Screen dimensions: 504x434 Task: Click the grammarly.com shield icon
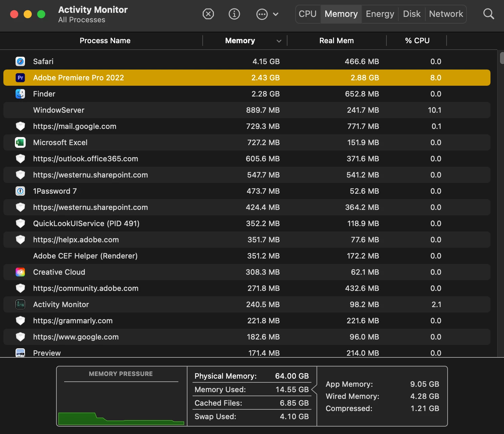pyautogui.click(x=20, y=321)
